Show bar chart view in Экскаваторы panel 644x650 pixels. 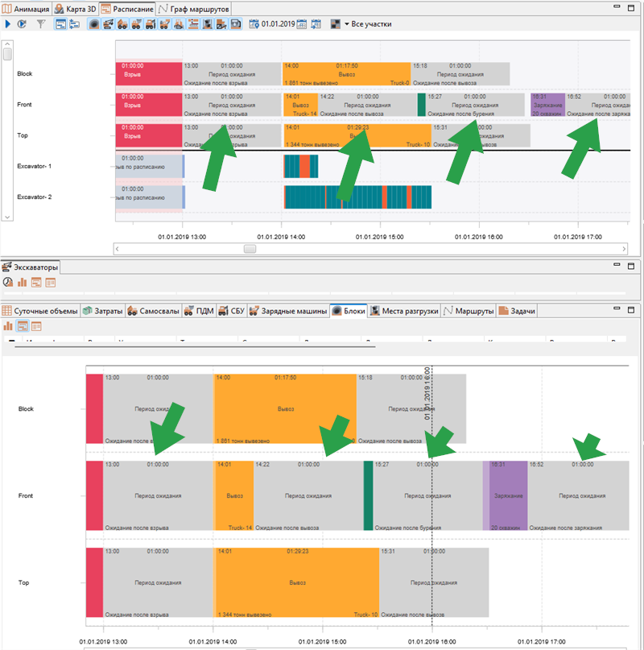pos(22,282)
